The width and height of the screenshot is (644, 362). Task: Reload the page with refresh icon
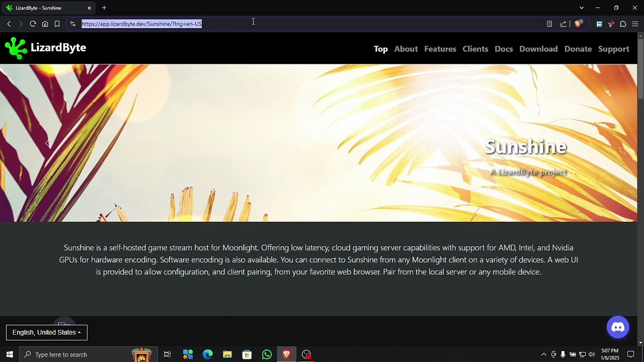(x=33, y=24)
